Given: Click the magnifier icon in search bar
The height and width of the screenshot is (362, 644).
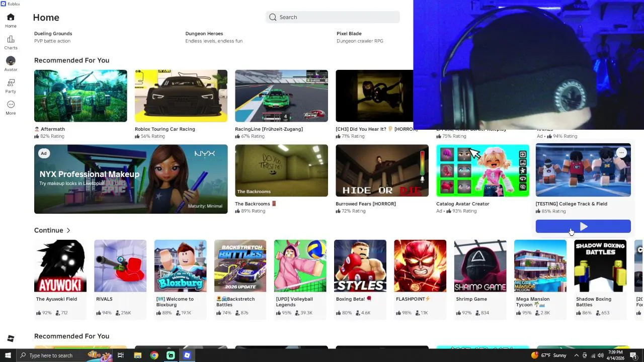Looking at the screenshot, I should coord(273,17).
